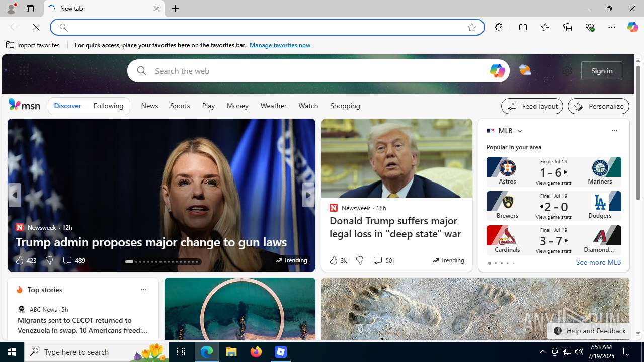Stop loading the page

tap(36, 27)
